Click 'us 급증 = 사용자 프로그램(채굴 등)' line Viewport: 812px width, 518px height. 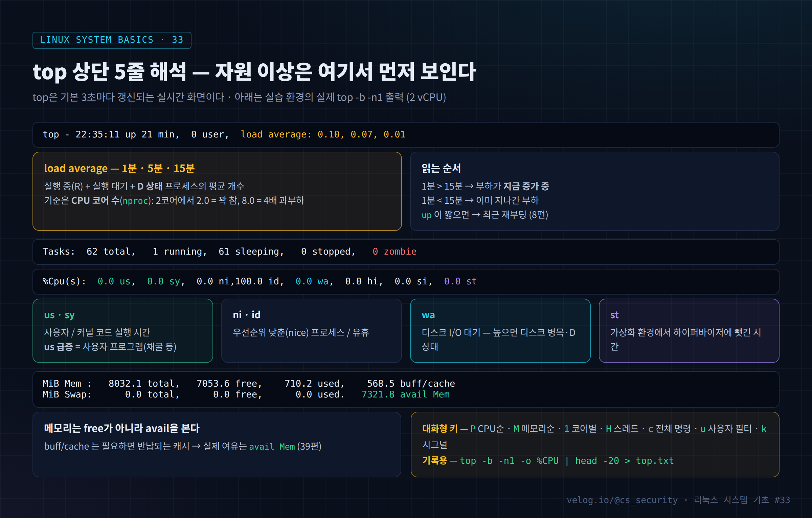110,347
